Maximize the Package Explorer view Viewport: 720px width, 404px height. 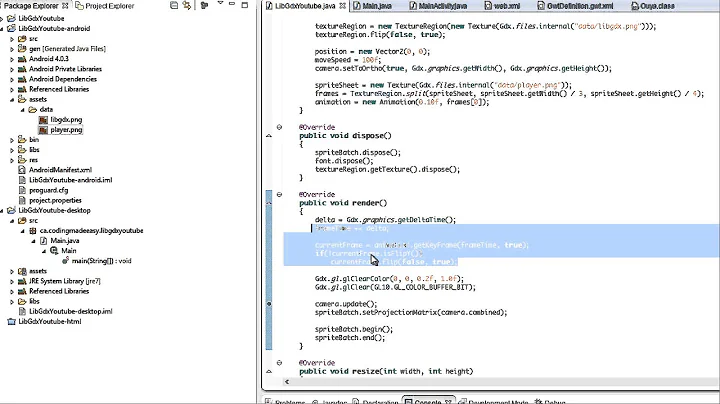pyautogui.click(x=245, y=5)
